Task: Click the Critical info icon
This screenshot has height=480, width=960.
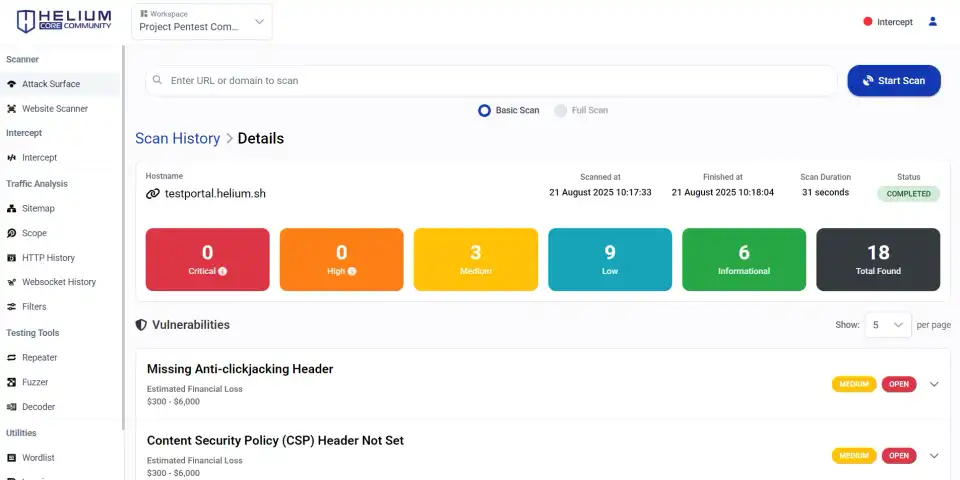Action: (222, 271)
